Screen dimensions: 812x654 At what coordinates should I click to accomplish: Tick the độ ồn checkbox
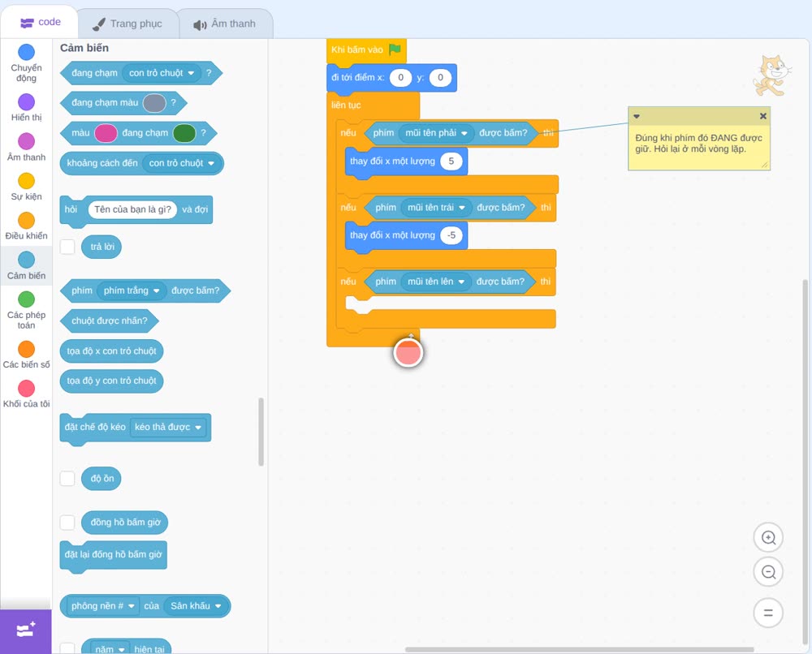pyautogui.click(x=67, y=479)
